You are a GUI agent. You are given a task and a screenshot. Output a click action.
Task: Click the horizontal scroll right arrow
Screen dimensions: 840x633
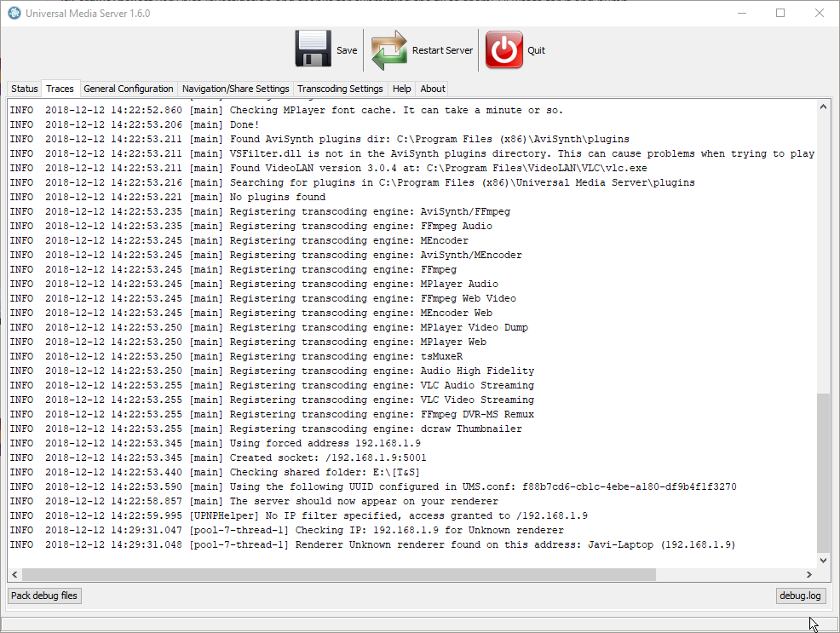pos(809,574)
